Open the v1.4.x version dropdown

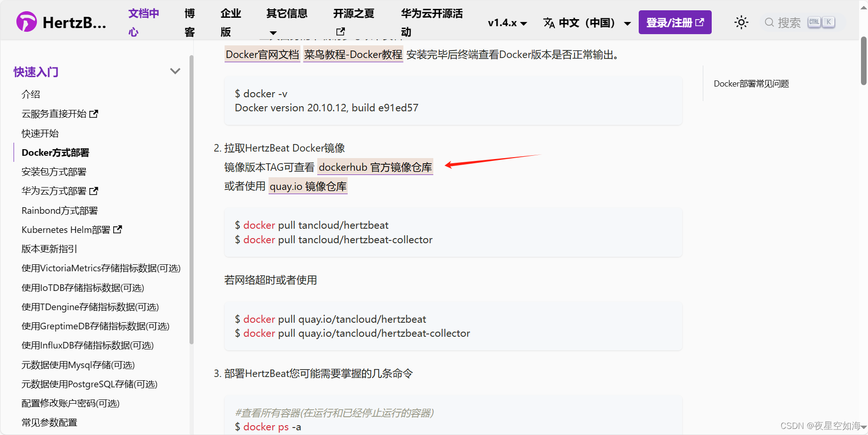[507, 22]
